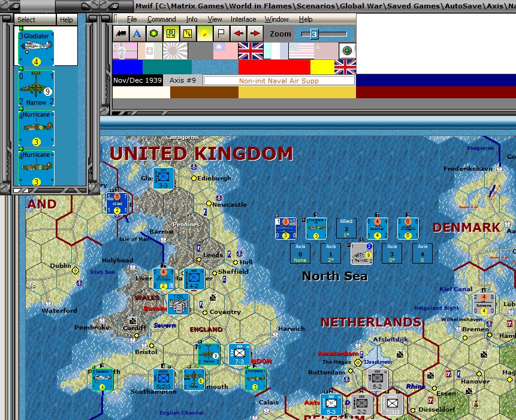Screen dimensions: 516x420
Task: Select the Harrow aircraft counter on the England map
Action: click(209, 354)
